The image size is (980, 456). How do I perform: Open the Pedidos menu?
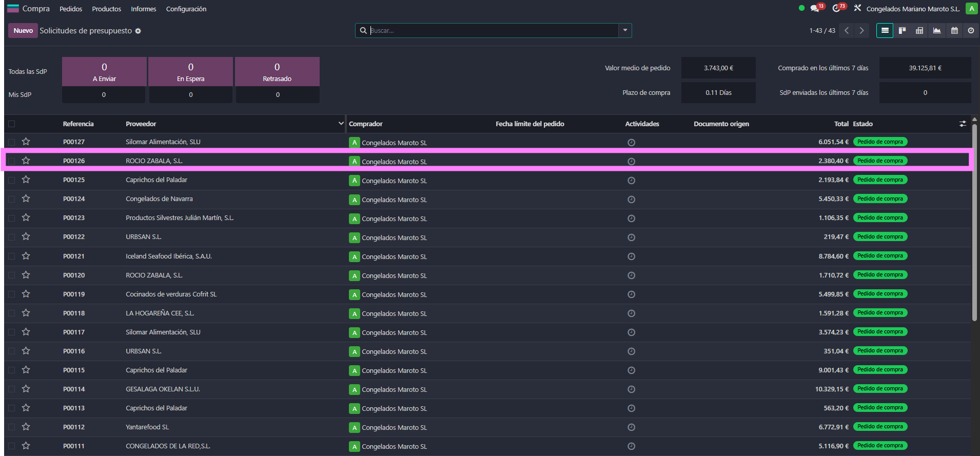point(71,9)
